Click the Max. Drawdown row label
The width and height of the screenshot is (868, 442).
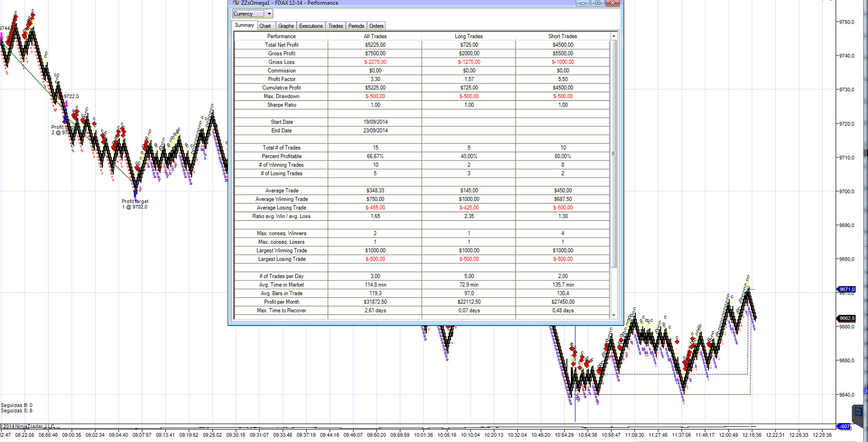(x=281, y=97)
